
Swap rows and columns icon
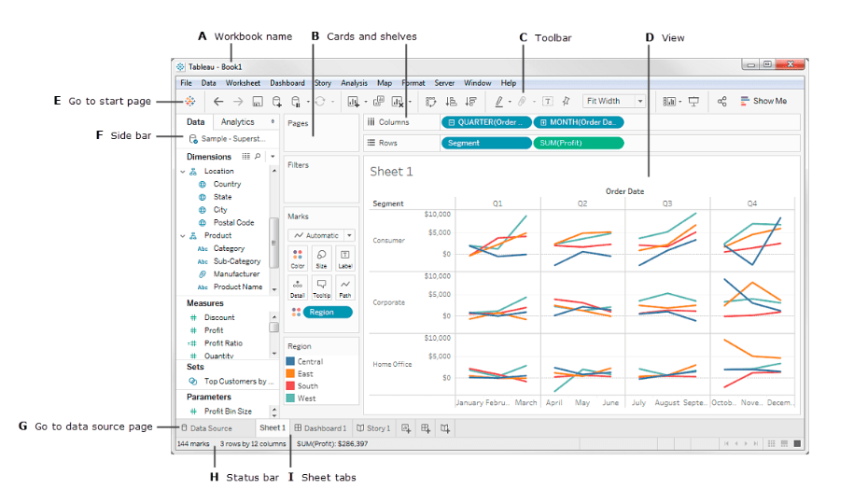pos(430,102)
